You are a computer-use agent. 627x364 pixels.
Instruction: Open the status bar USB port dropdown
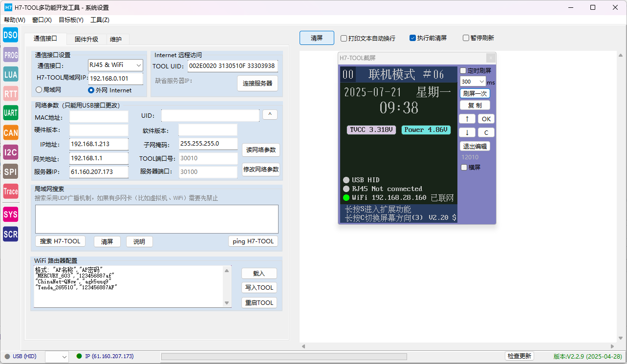click(x=57, y=357)
